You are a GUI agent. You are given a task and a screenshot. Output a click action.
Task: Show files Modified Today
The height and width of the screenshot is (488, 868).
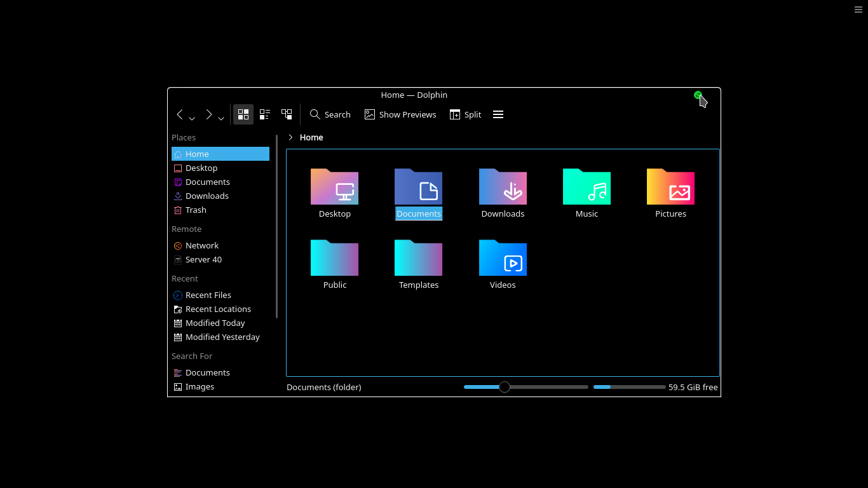point(220,323)
